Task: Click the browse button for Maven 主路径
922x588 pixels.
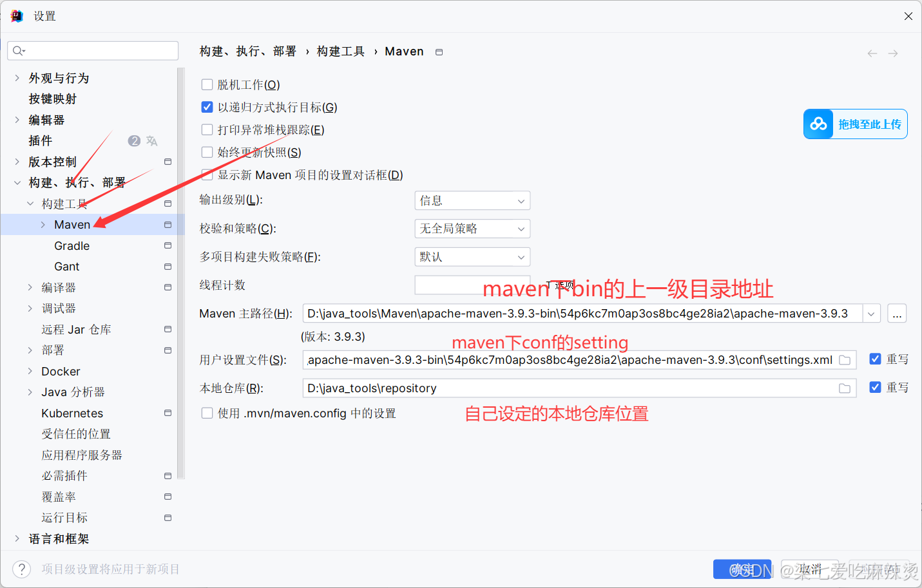Action: [897, 314]
